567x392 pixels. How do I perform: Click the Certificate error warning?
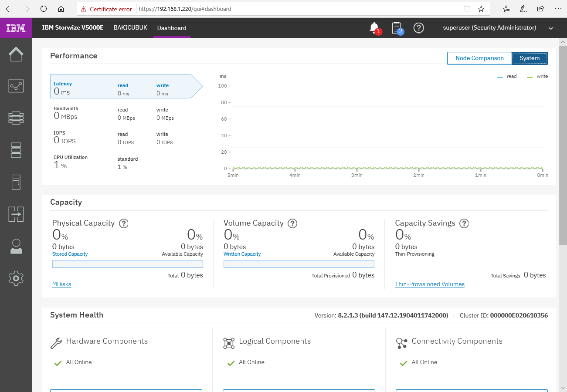click(x=106, y=9)
